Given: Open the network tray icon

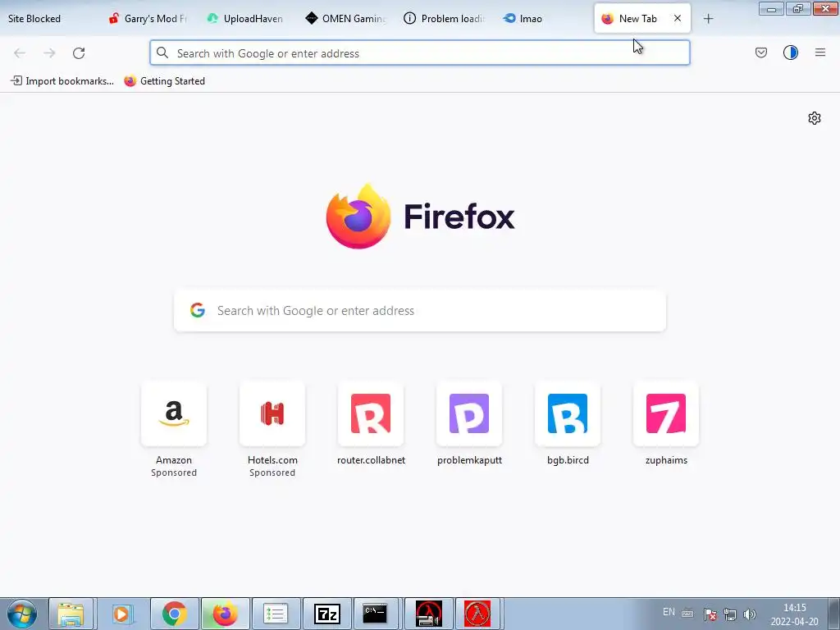Looking at the screenshot, I should pos(729,614).
